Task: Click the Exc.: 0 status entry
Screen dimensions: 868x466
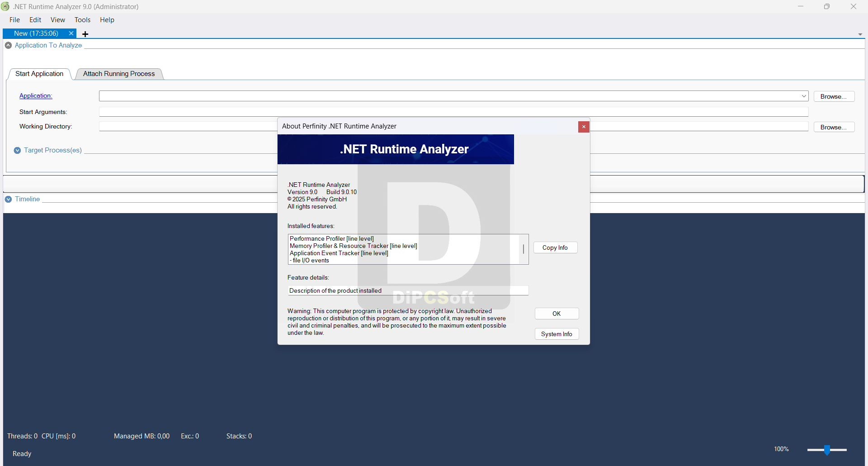Action: pyautogui.click(x=190, y=436)
